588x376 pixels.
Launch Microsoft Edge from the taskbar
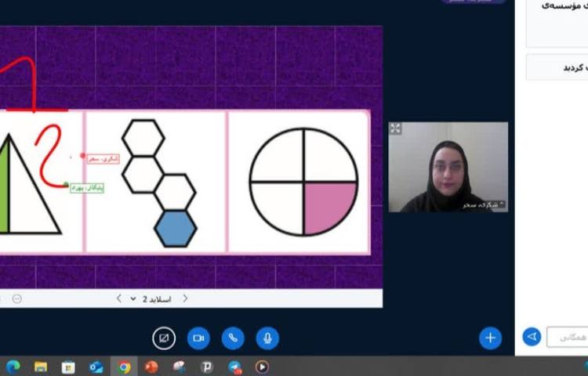(13, 367)
